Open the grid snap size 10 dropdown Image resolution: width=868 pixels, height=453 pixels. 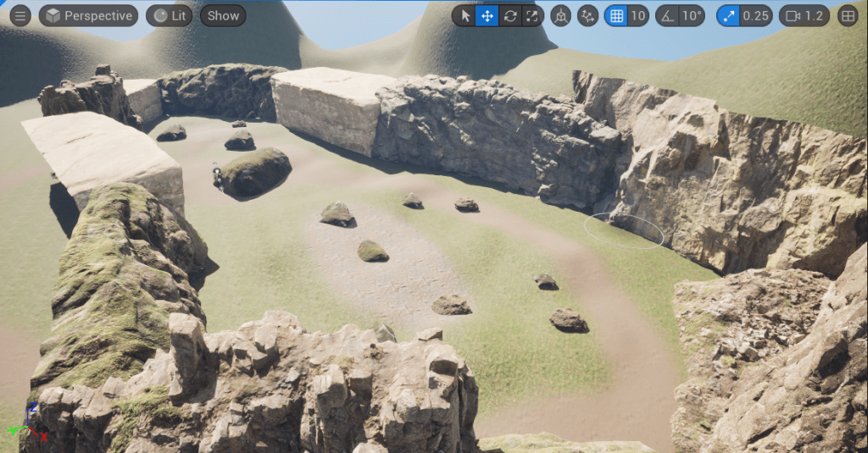(638, 15)
